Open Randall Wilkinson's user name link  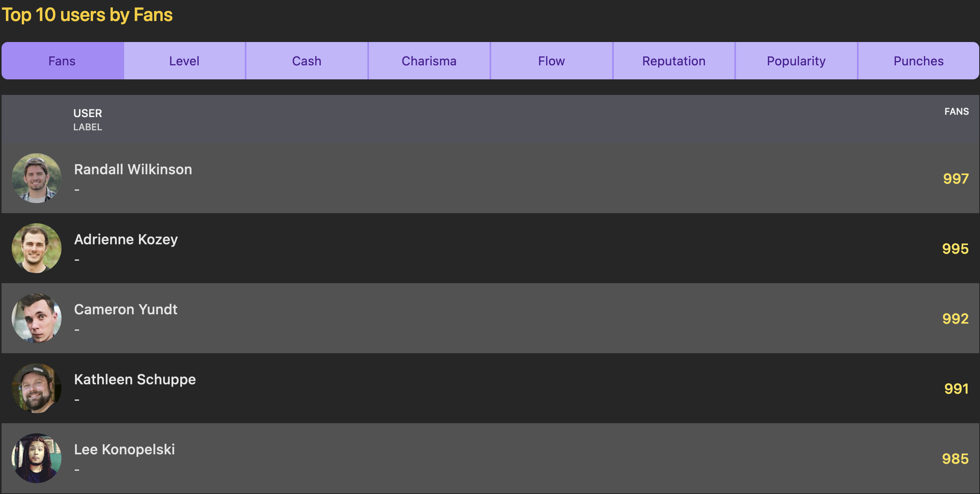point(133,170)
